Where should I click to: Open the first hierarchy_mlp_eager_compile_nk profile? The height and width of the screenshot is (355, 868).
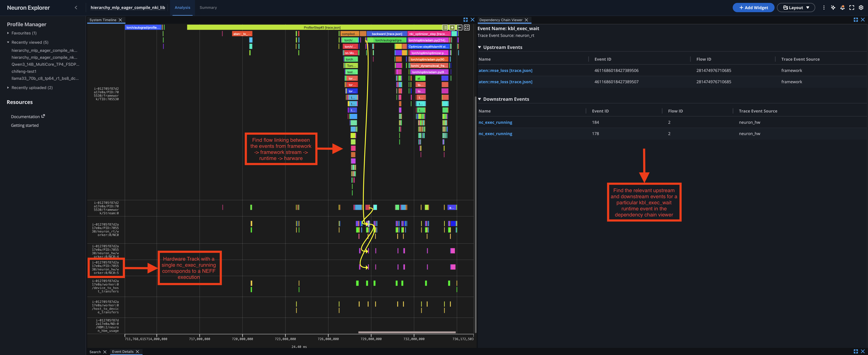click(x=44, y=50)
